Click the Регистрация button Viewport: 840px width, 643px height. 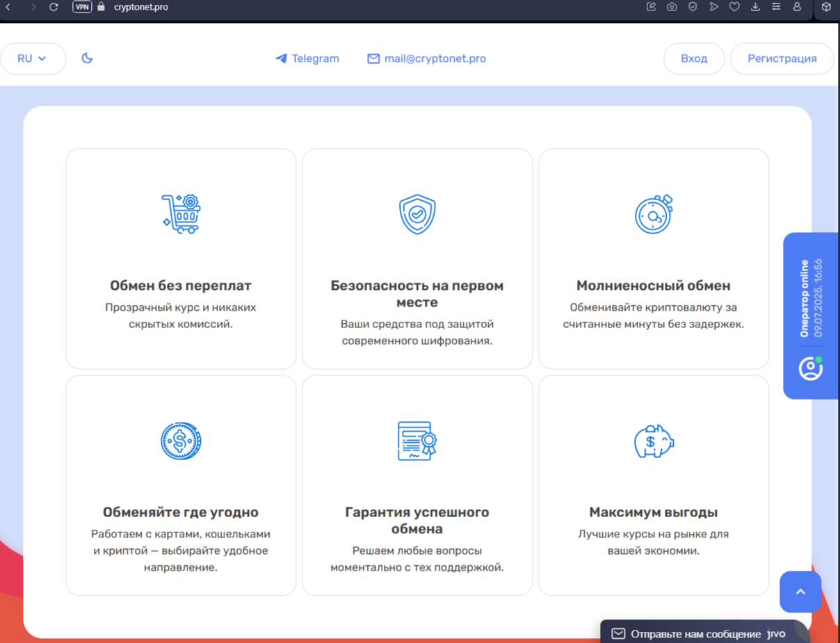(x=782, y=58)
